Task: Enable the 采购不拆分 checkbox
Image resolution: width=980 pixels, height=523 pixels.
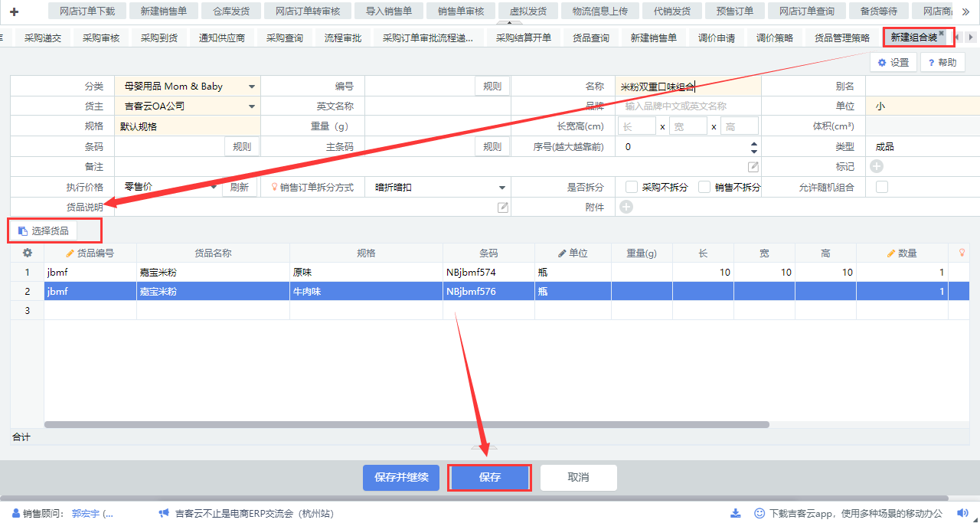Action: [632, 187]
